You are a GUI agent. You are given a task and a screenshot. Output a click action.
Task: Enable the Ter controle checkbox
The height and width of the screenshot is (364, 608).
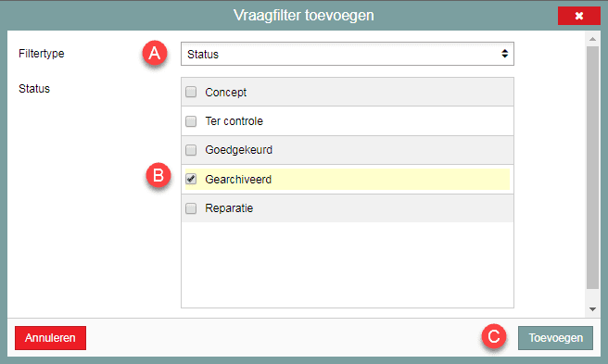point(191,121)
